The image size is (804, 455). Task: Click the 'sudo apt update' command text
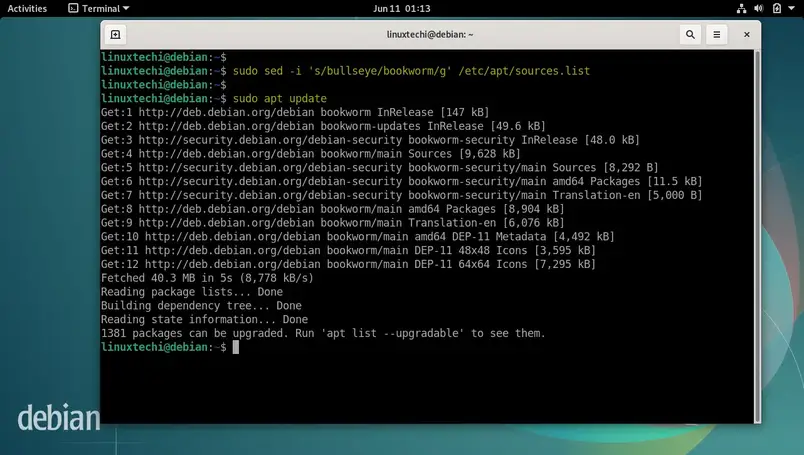coord(279,98)
